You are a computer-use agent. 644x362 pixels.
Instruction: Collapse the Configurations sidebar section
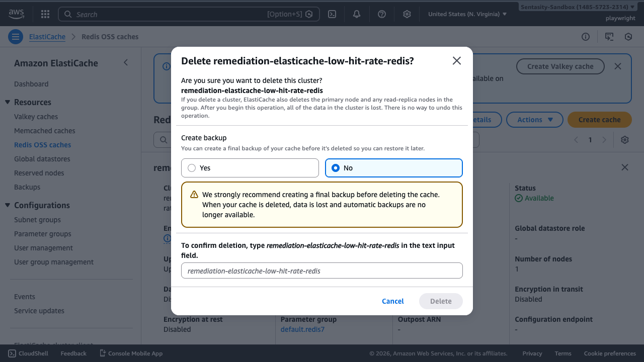pos(8,205)
